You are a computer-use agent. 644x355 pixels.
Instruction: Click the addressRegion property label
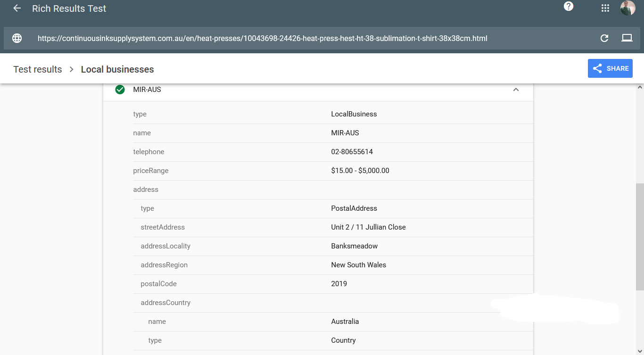pyautogui.click(x=164, y=265)
